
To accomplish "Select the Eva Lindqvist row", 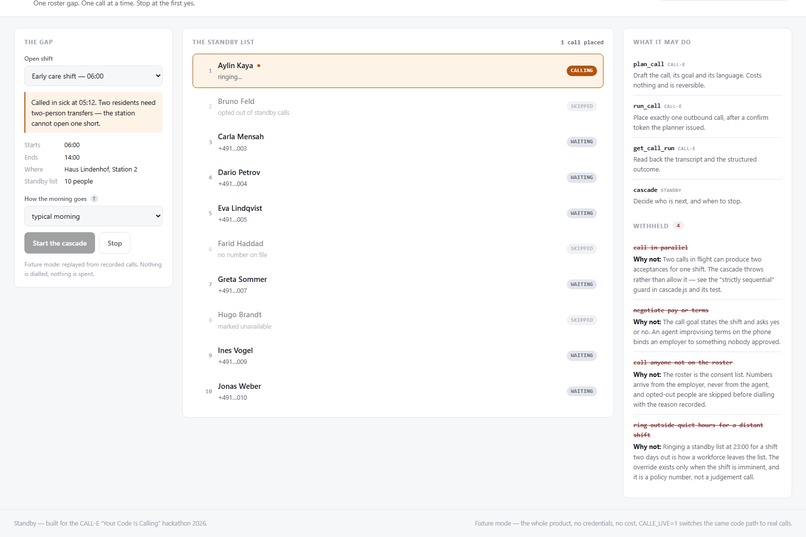I will 398,213.
